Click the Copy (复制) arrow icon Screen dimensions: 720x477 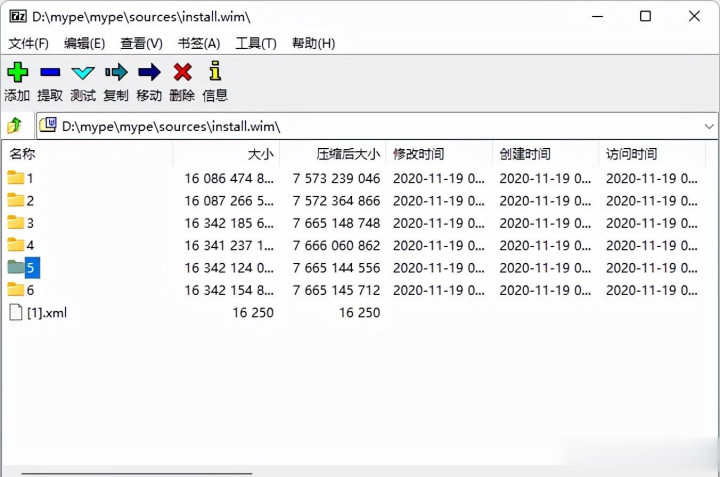(116, 72)
